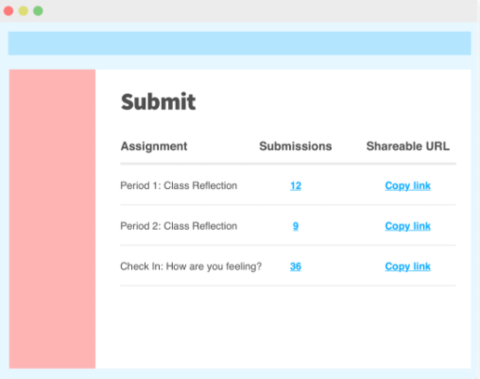Select Period 2: Class Reflection assignment
This screenshot has width=480, height=379.
179,226
